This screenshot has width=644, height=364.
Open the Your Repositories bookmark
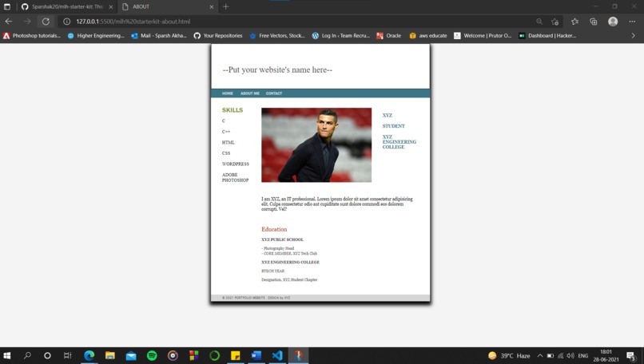pos(218,36)
